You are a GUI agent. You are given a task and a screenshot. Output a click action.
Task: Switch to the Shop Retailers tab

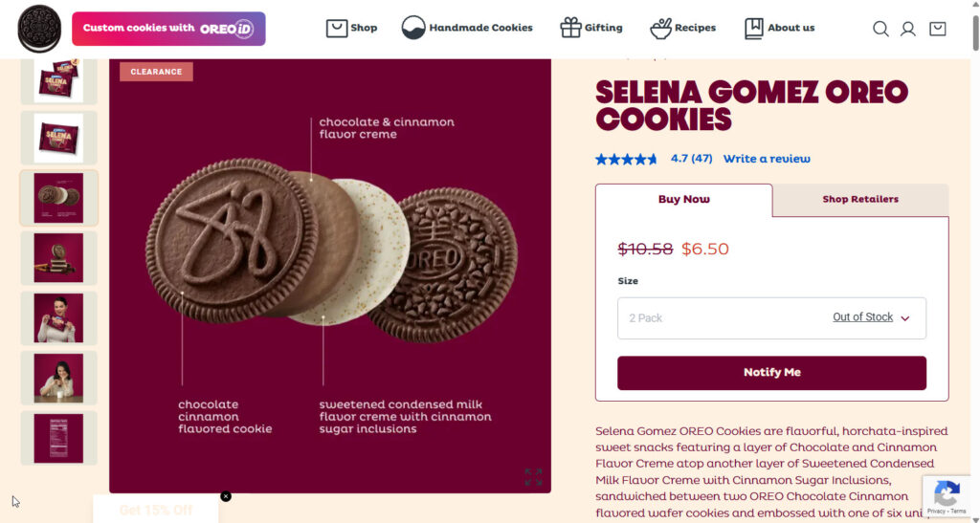(x=860, y=199)
